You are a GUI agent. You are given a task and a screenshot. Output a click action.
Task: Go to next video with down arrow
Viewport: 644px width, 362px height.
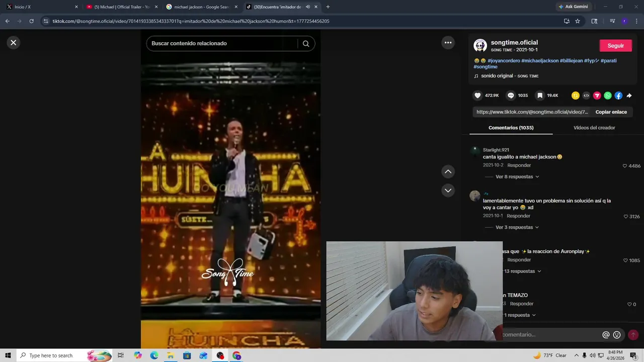tap(448, 191)
